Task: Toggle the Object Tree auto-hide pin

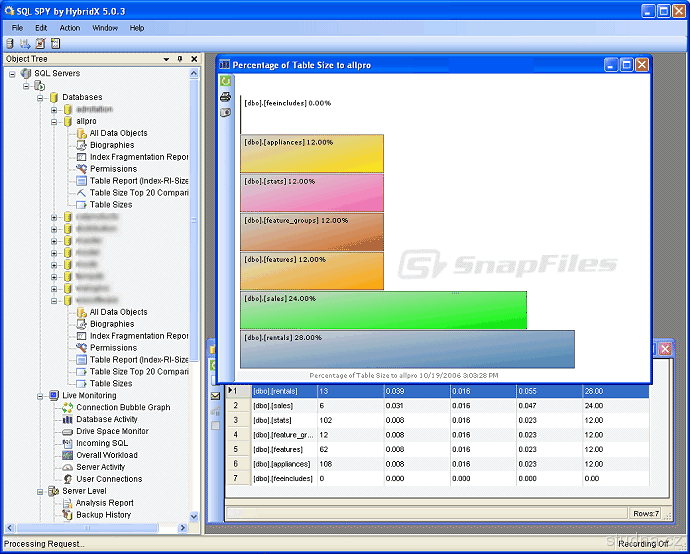Action: [180, 59]
